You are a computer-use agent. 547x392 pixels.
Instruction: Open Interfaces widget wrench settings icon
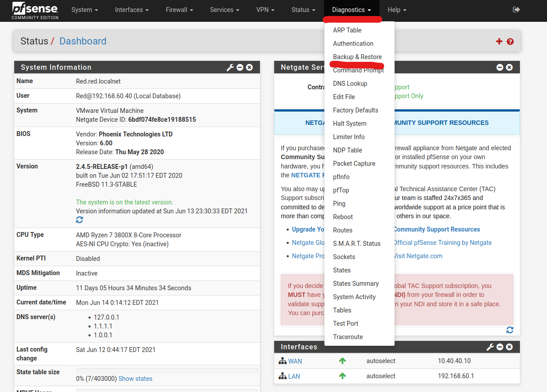(490, 347)
